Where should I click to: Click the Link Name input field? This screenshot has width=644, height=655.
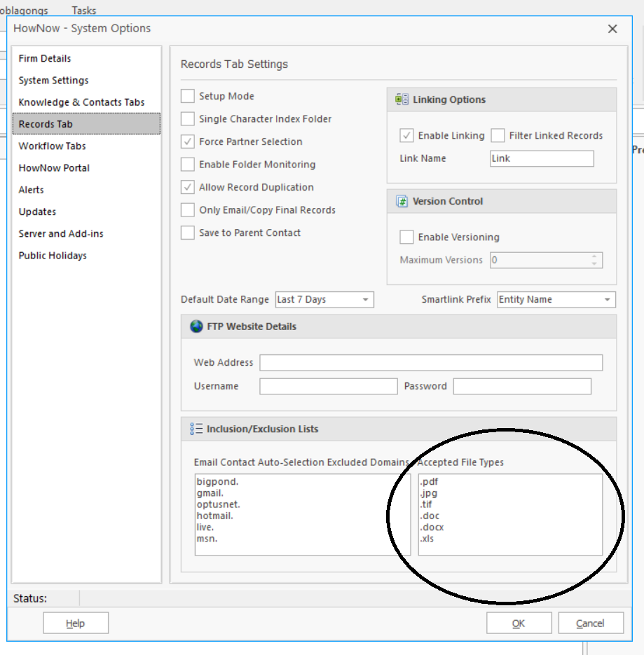point(542,159)
